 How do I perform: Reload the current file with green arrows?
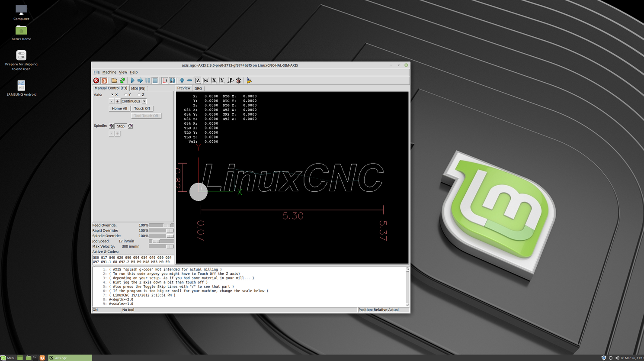tap(122, 81)
